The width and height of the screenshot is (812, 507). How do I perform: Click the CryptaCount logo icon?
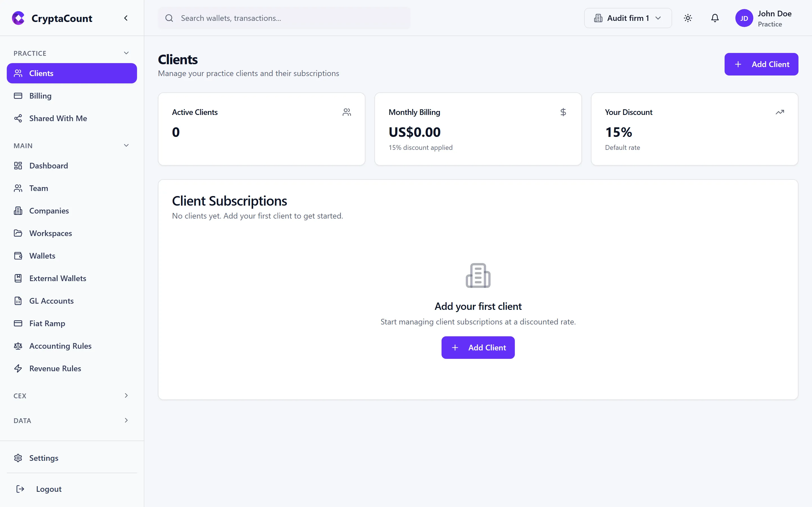pos(18,18)
